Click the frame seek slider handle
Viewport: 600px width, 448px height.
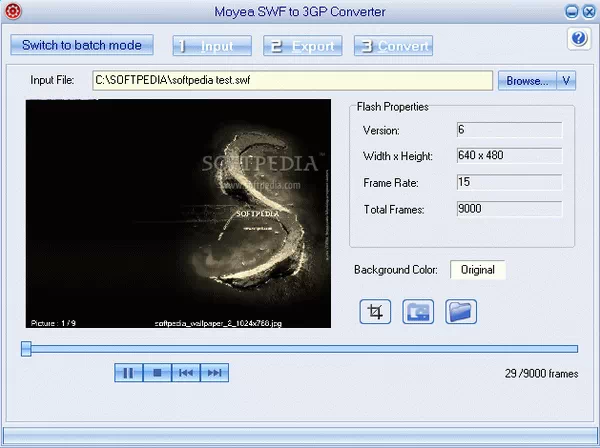[x=26, y=349]
